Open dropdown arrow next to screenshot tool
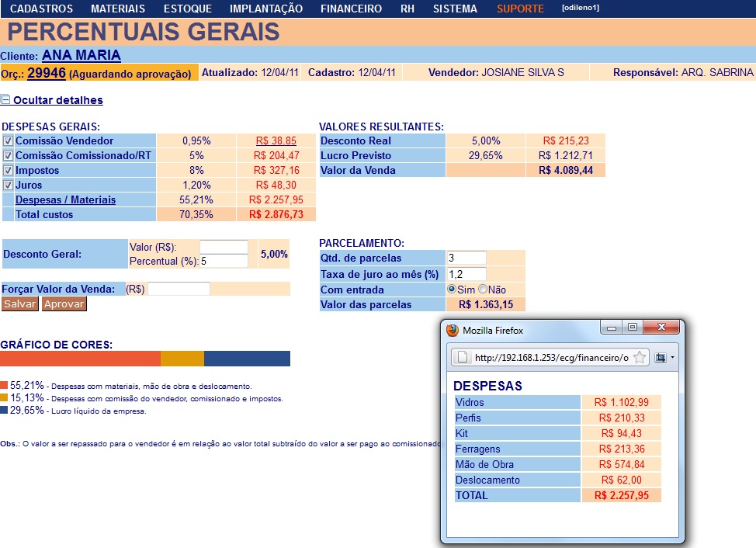This screenshot has height=548, width=756. [x=672, y=358]
